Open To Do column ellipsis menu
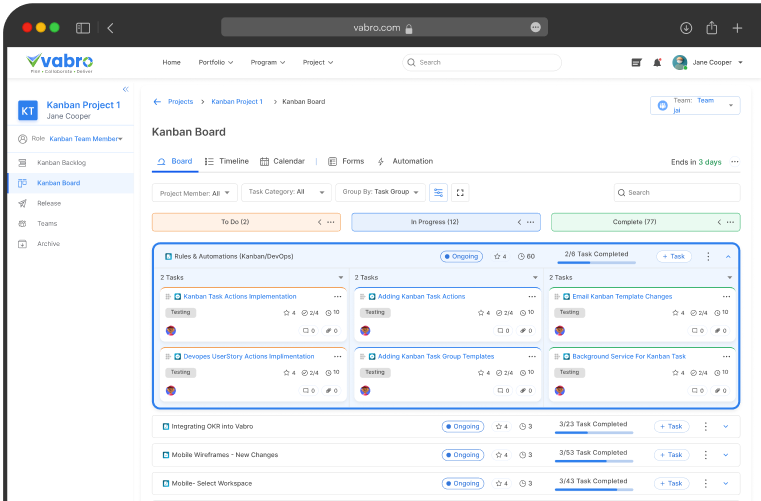 coord(331,222)
